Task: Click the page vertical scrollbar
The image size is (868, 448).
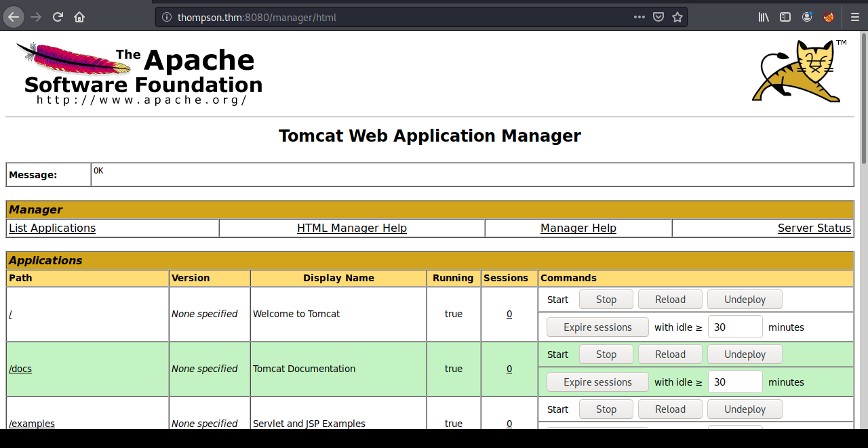Action: click(x=864, y=98)
